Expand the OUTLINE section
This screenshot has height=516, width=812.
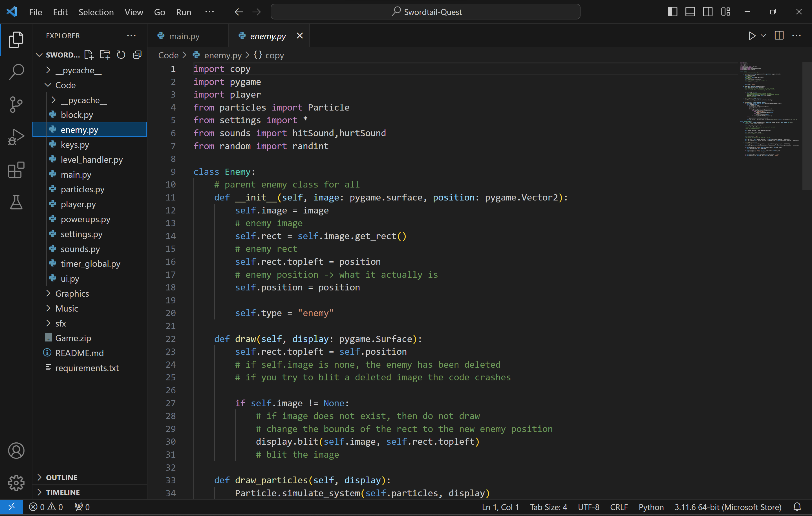[x=61, y=478]
